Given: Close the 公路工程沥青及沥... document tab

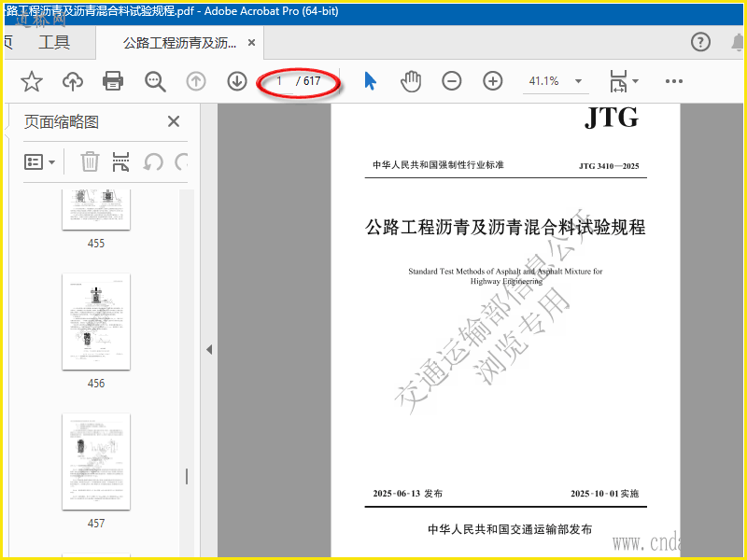Looking at the screenshot, I should [251, 43].
